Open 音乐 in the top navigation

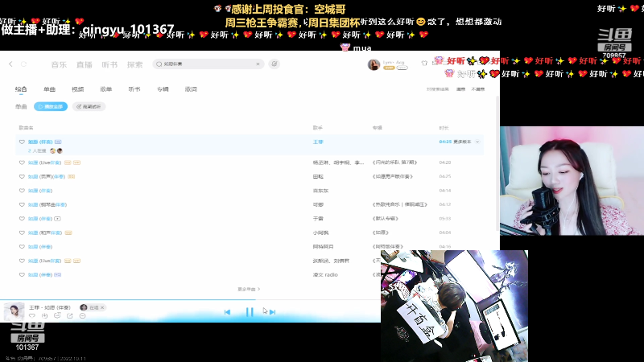pos(59,64)
